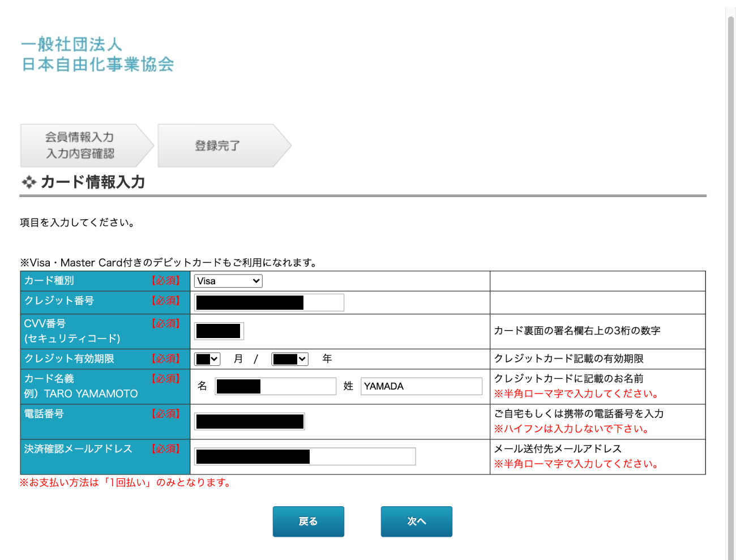
Task: Click the カード種別 row label
Action: 49,281
